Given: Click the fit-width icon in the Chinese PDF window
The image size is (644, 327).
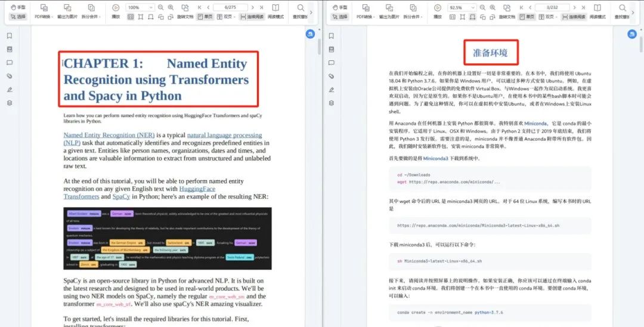Looking at the screenshot, I should click(473, 17).
